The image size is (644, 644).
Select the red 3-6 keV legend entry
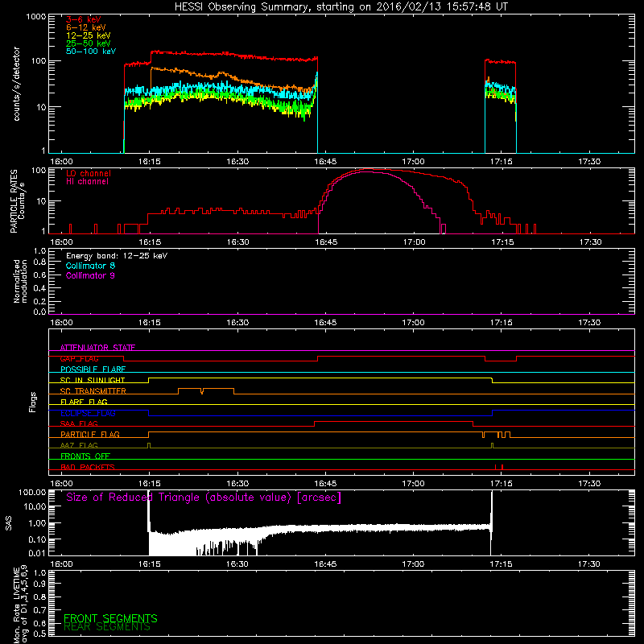pyautogui.click(x=83, y=19)
